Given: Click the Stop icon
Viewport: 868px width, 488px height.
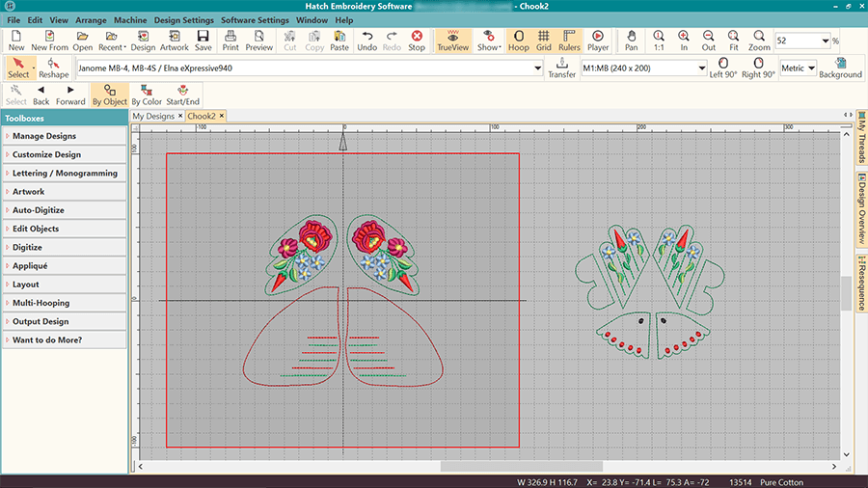Looking at the screenshot, I should click(417, 40).
